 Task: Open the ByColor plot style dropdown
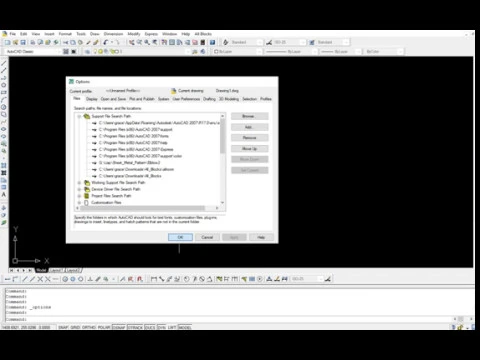[x=384, y=52]
